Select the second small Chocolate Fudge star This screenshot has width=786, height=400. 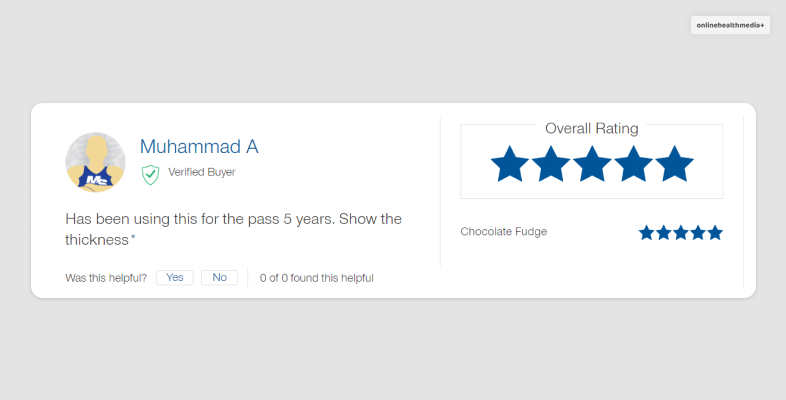tap(663, 232)
